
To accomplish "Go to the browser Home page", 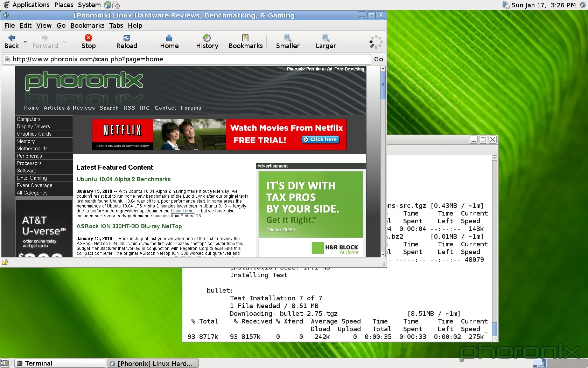I will point(169,41).
